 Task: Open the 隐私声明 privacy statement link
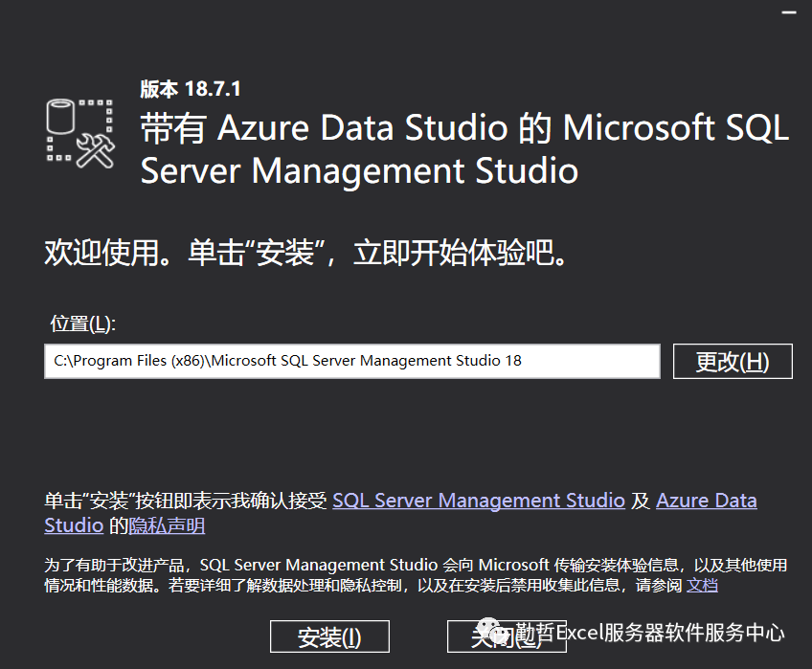point(168,525)
